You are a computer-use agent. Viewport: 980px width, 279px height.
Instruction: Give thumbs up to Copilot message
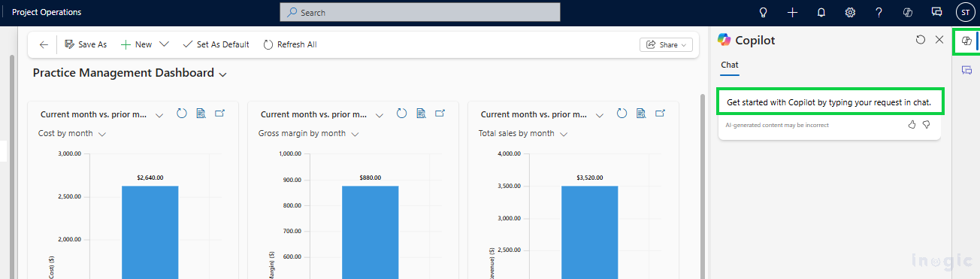(912, 125)
